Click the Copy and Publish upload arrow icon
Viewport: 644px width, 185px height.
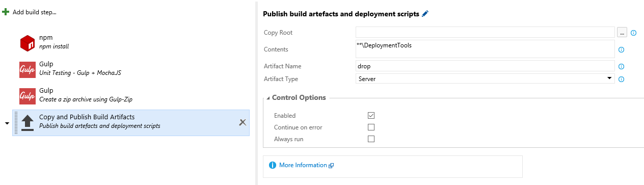click(28, 123)
